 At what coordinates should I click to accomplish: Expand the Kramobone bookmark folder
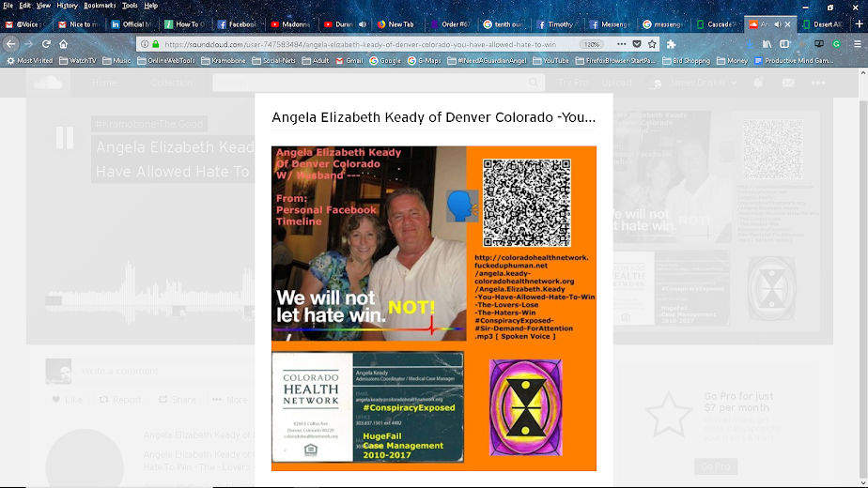point(224,61)
